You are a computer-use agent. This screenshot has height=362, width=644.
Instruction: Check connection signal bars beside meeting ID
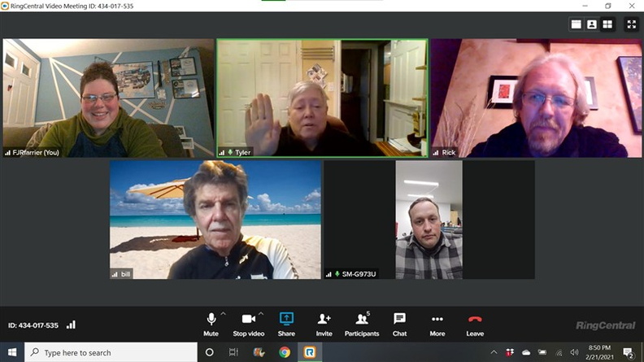click(71, 325)
